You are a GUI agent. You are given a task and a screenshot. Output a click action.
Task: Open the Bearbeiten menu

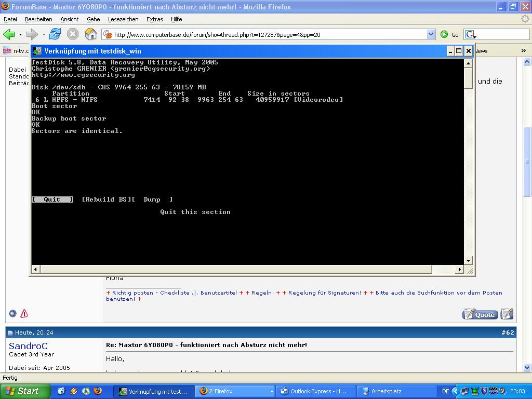click(38, 19)
